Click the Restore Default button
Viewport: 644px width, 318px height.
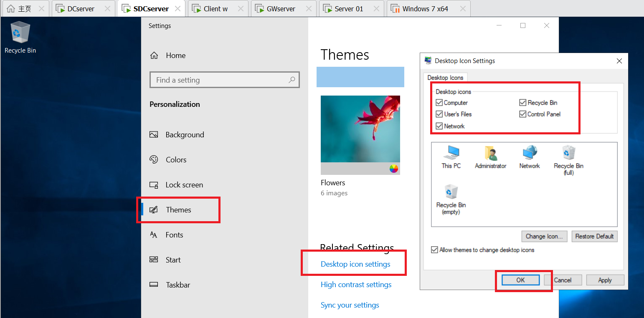click(x=594, y=236)
